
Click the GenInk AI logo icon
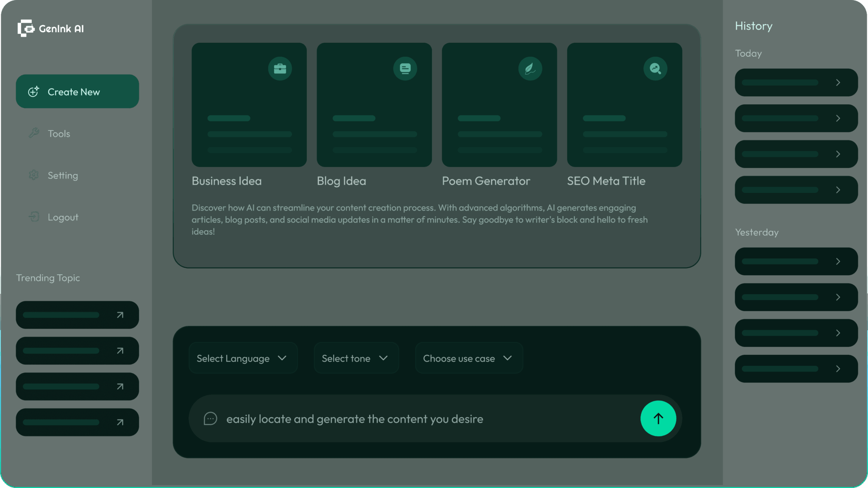tap(26, 28)
